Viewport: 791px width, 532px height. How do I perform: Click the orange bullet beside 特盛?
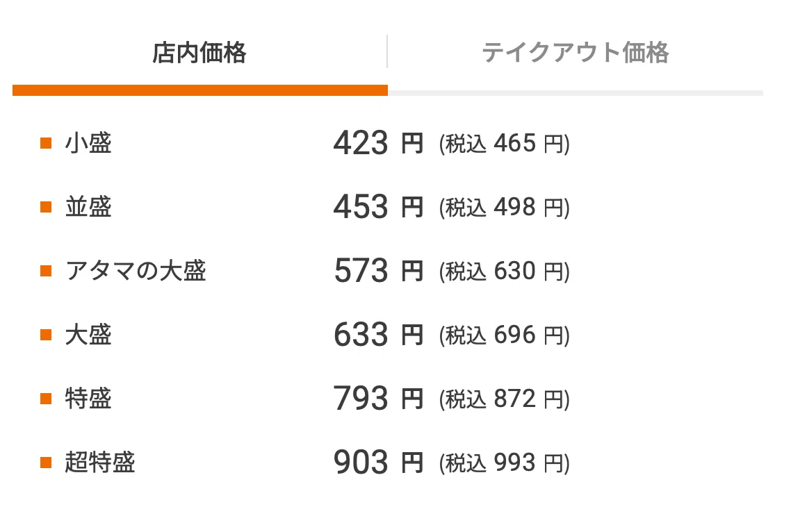pos(46,399)
